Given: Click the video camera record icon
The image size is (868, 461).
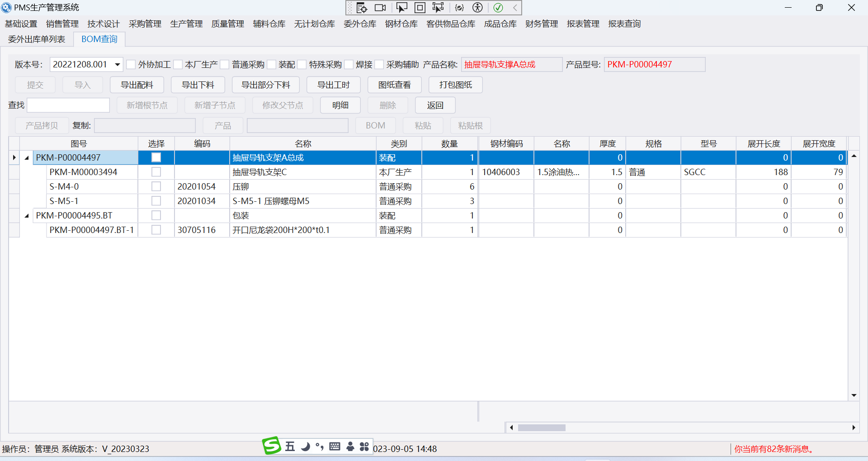Looking at the screenshot, I should pos(381,8).
